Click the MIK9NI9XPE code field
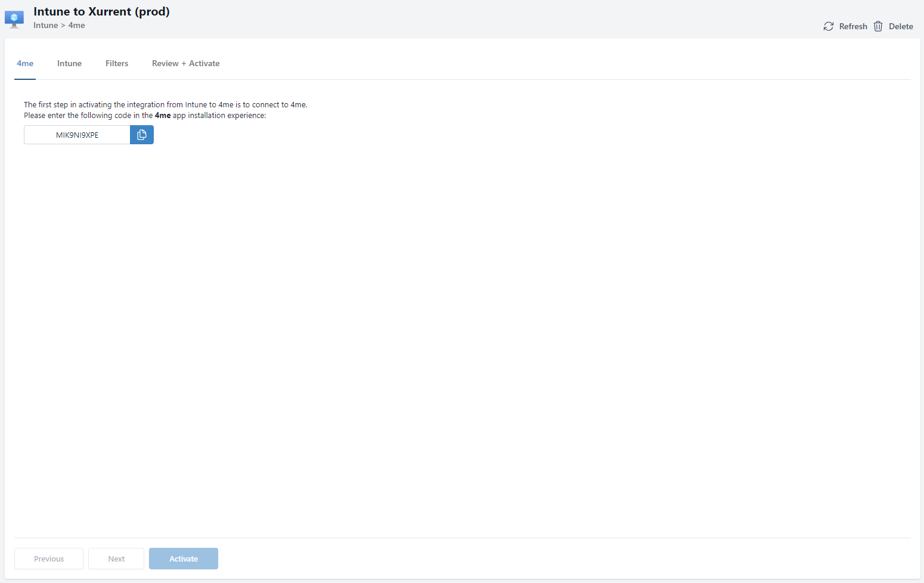 click(x=77, y=135)
